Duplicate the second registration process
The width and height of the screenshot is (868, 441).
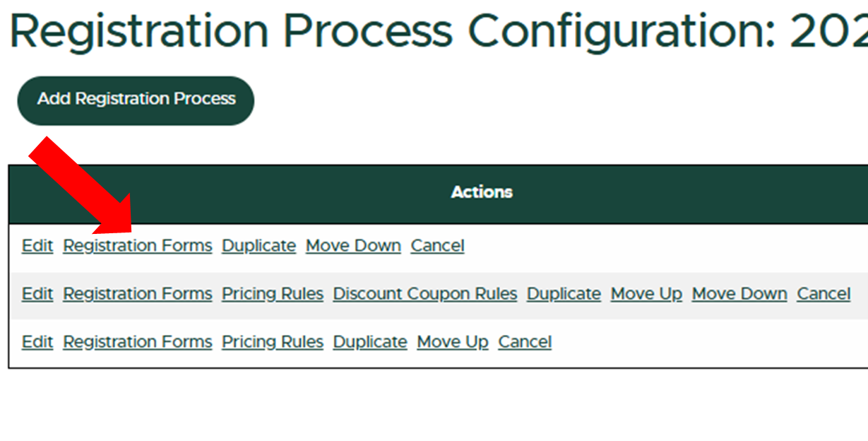(x=564, y=293)
